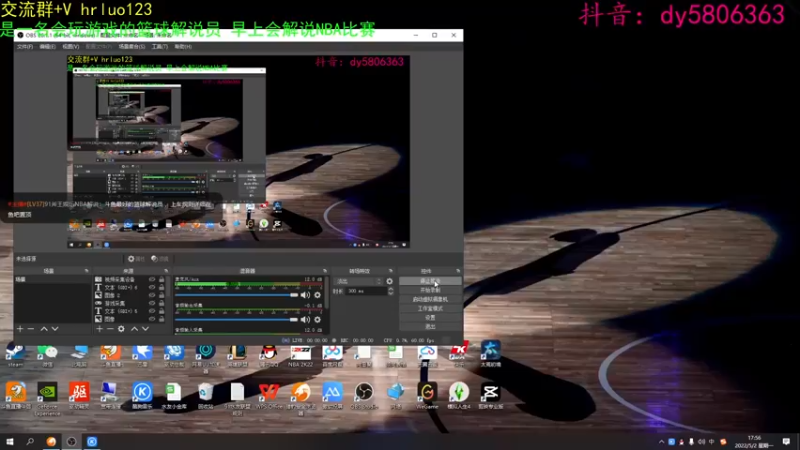The width and height of the screenshot is (800, 450).
Task: Toggle visibility of 视频采集设备 source
Action: pos(152,280)
